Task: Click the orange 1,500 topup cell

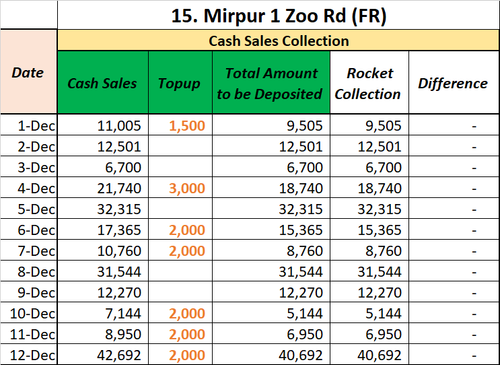Action: click(180, 125)
